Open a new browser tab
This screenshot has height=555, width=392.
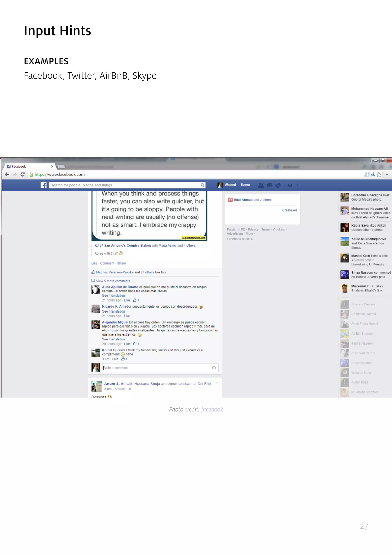coord(61,166)
